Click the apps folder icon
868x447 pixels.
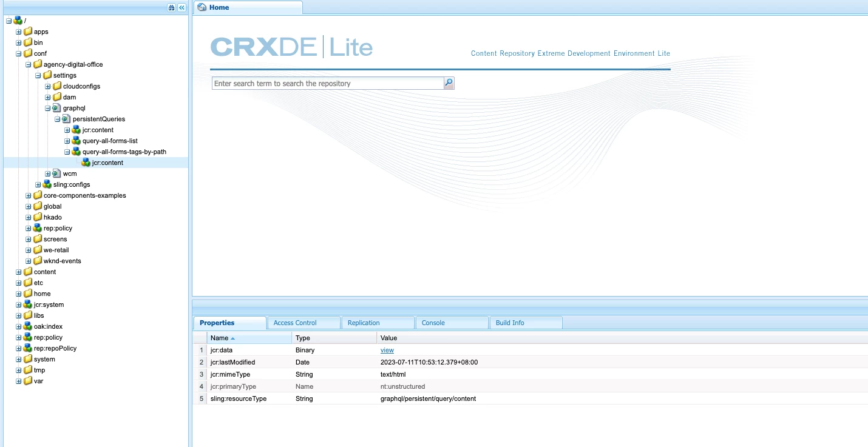(x=28, y=32)
